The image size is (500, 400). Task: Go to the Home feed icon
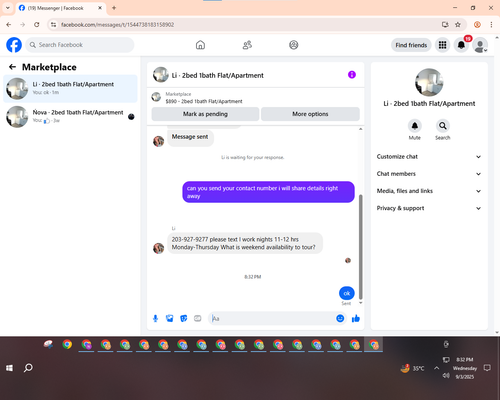coord(200,45)
